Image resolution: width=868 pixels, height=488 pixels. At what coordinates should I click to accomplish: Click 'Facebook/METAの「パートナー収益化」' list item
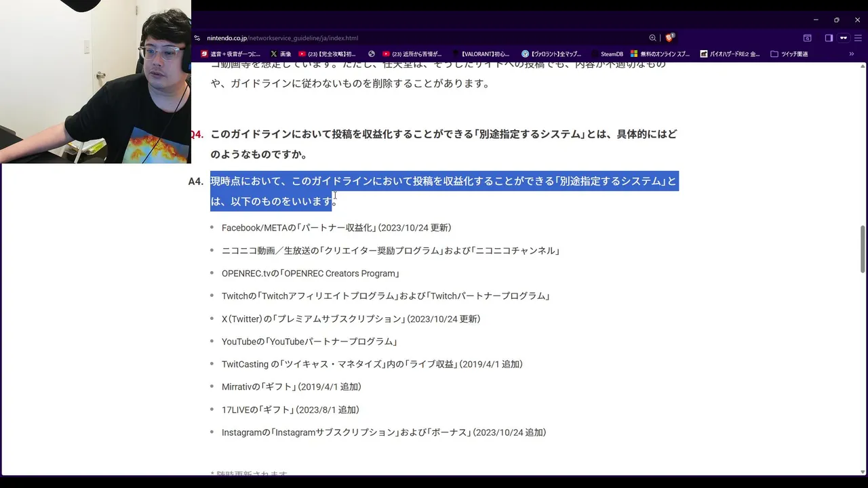[336, 228]
